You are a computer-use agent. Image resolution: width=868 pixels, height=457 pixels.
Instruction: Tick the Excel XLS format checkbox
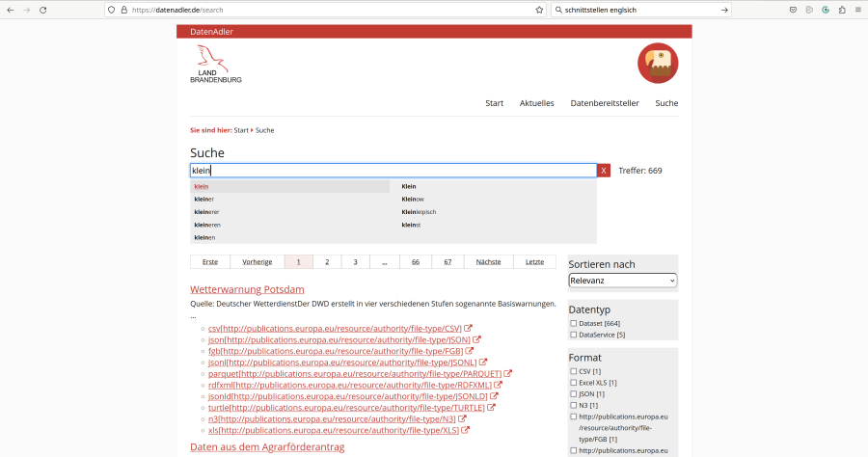pos(574,383)
